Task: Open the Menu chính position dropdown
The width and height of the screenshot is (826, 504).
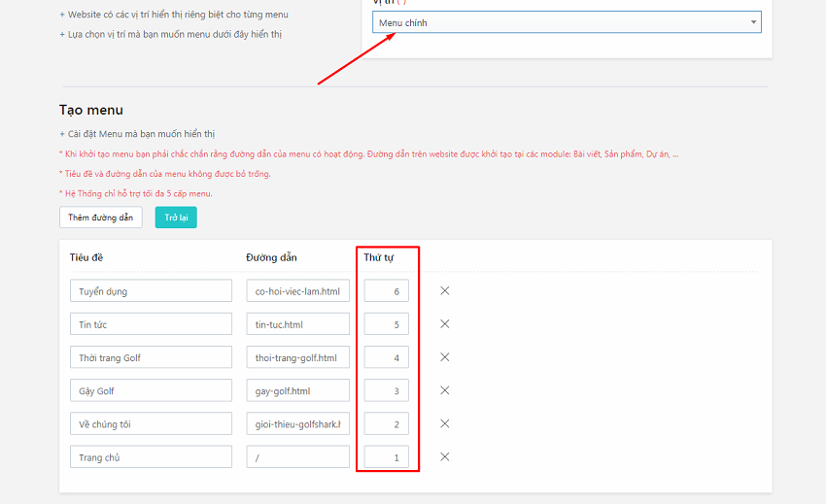Action: 567,22
